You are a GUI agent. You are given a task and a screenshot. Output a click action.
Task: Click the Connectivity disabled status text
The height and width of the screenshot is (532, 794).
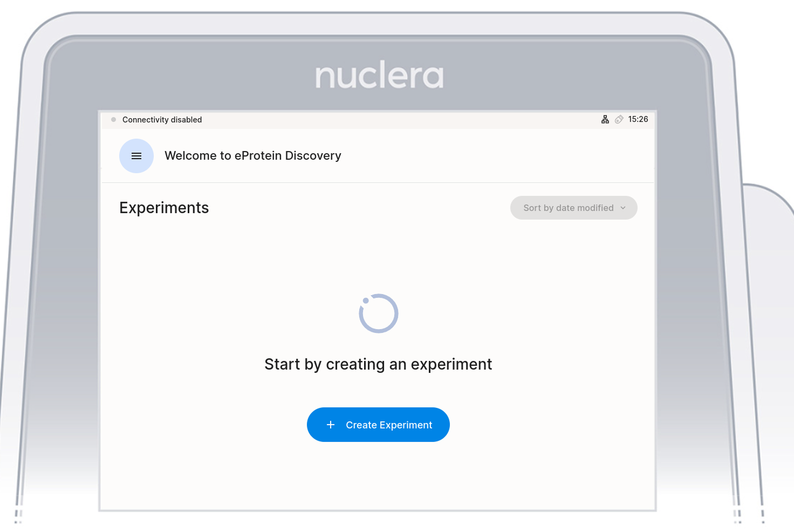pyautogui.click(x=162, y=120)
